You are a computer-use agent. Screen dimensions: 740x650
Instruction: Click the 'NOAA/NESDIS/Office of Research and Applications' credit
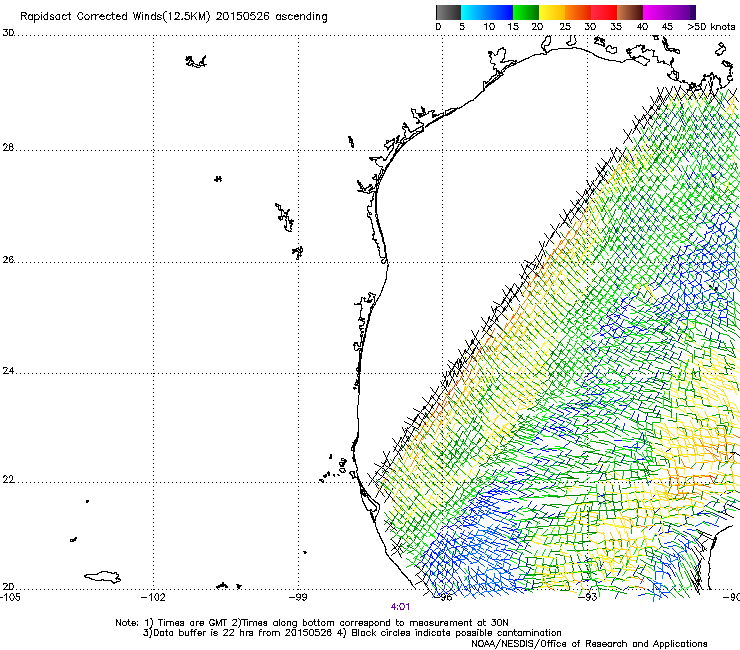tap(589, 644)
